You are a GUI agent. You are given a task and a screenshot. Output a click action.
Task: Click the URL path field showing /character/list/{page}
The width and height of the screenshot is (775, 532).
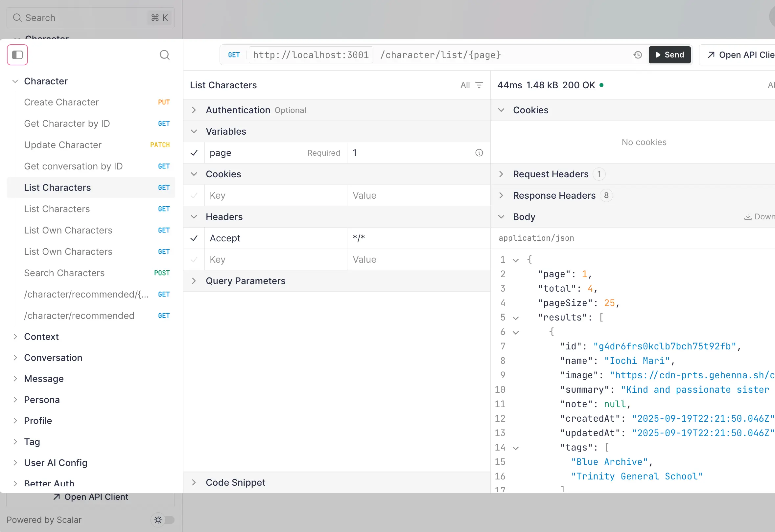[440, 55]
